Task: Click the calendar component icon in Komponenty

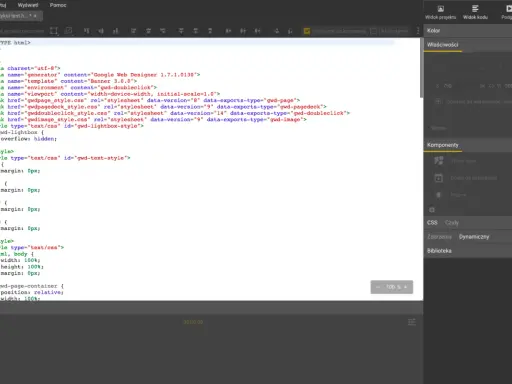Action: coord(439,178)
